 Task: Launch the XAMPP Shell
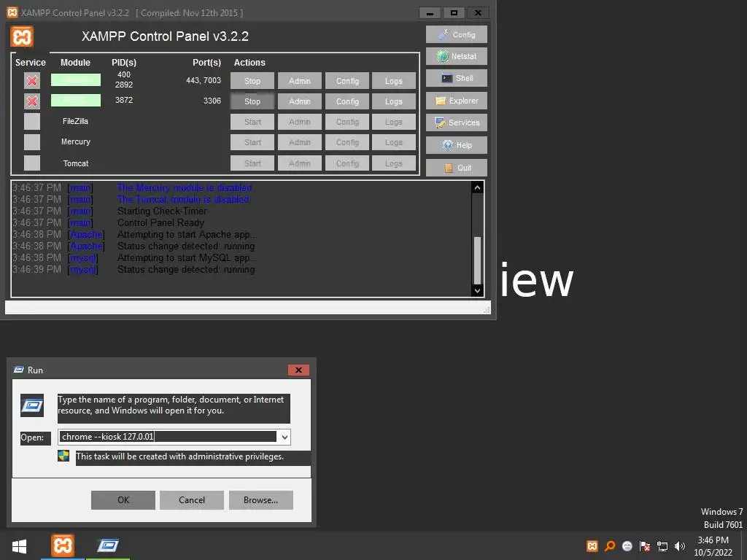pyautogui.click(x=457, y=78)
